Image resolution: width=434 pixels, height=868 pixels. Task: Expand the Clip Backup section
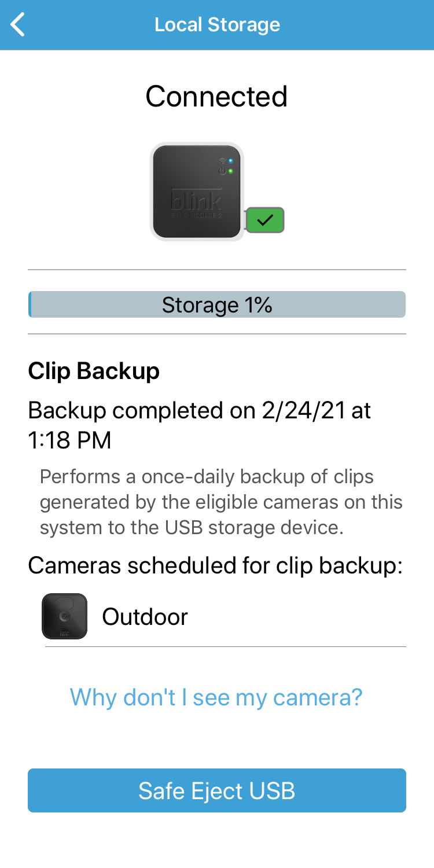(x=94, y=370)
